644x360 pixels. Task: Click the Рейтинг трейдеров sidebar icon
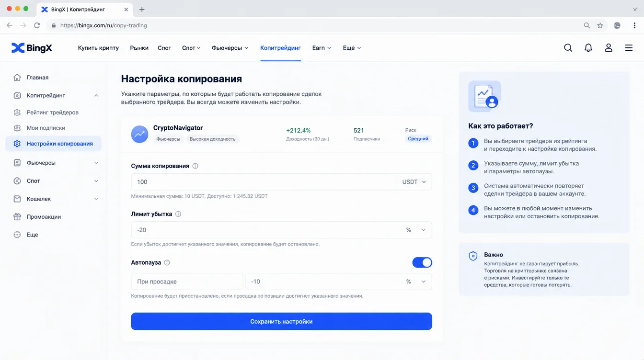[17, 112]
